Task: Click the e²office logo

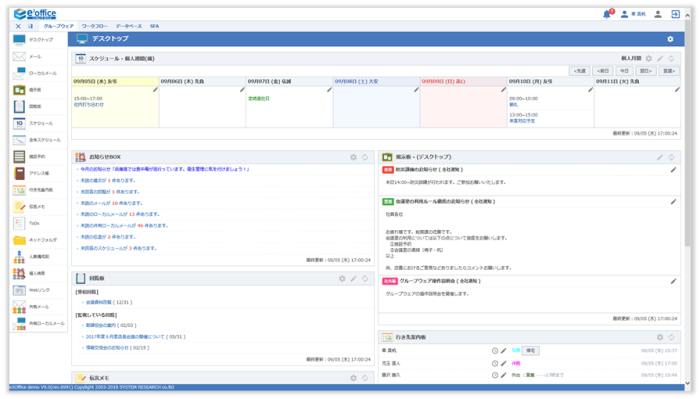Action: click(x=35, y=14)
